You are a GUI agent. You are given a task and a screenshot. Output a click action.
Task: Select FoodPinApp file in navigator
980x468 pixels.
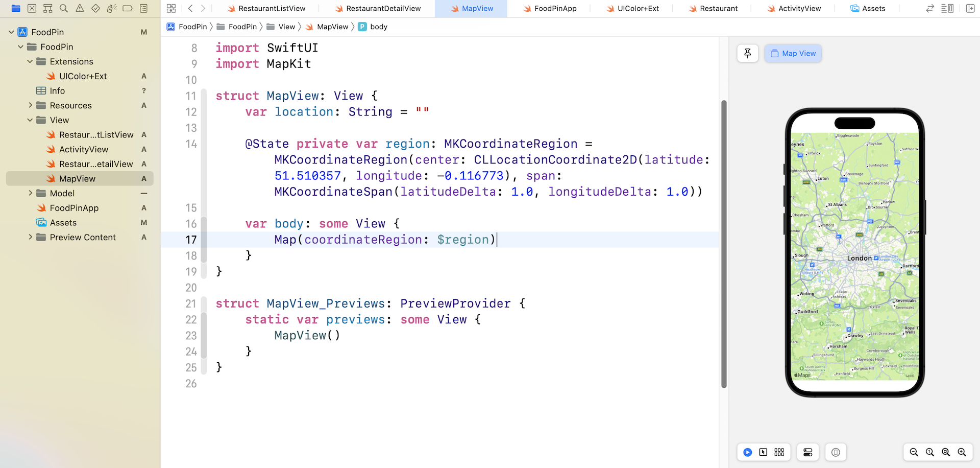coord(74,208)
